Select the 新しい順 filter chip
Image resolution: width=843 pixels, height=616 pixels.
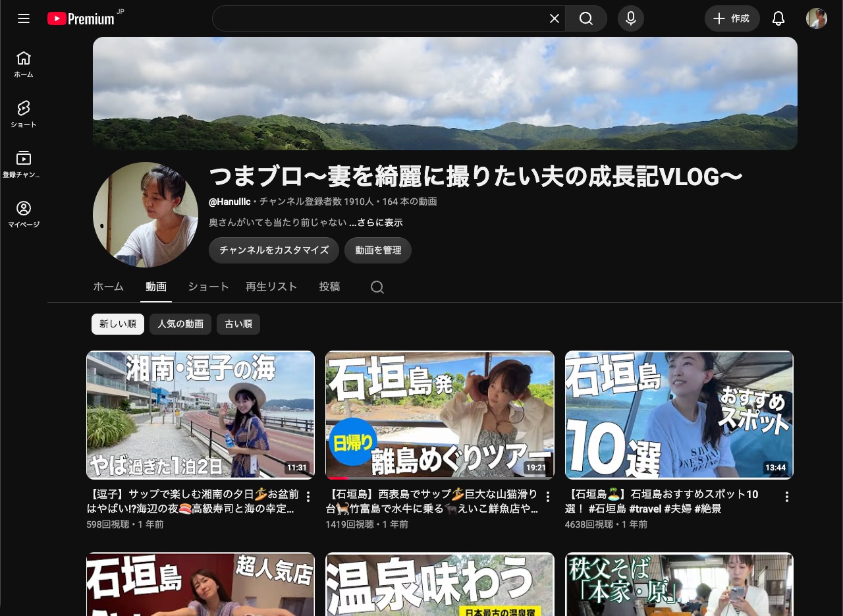click(118, 324)
